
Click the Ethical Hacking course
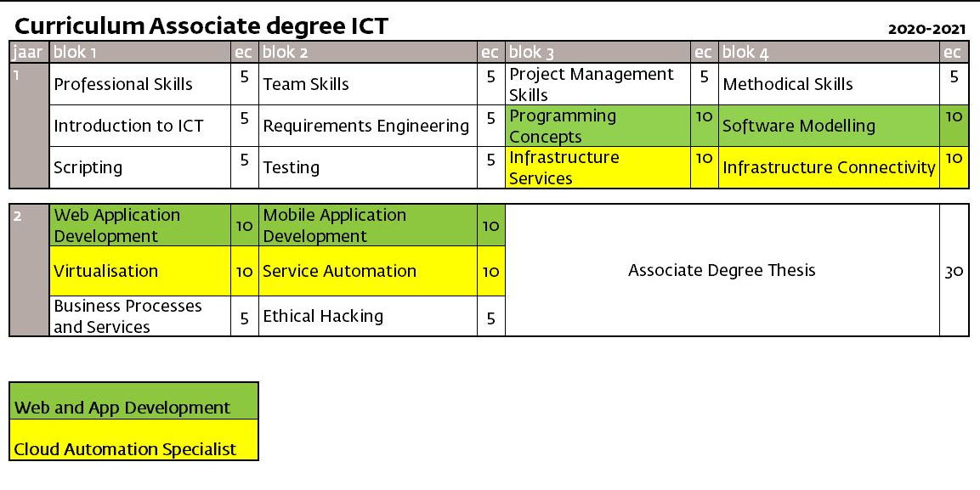[x=323, y=316]
